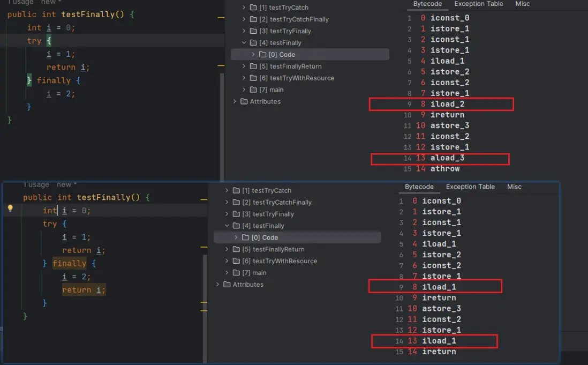Click 'int i = 0;' line in lower editor
The image size is (588, 365).
click(67, 211)
